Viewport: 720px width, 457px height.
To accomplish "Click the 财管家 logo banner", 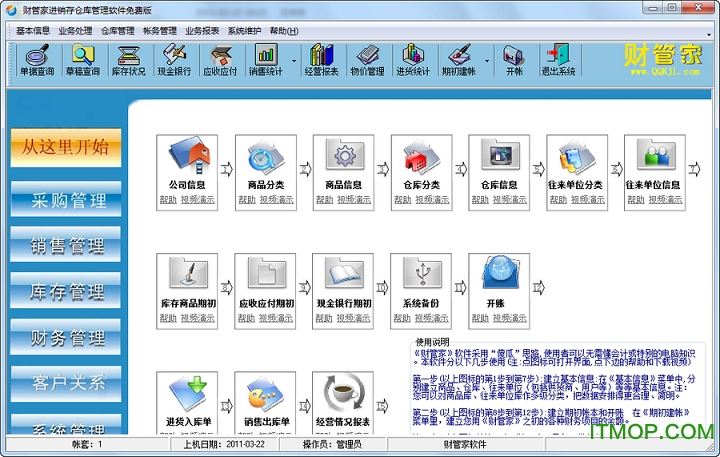I will (664, 60).
